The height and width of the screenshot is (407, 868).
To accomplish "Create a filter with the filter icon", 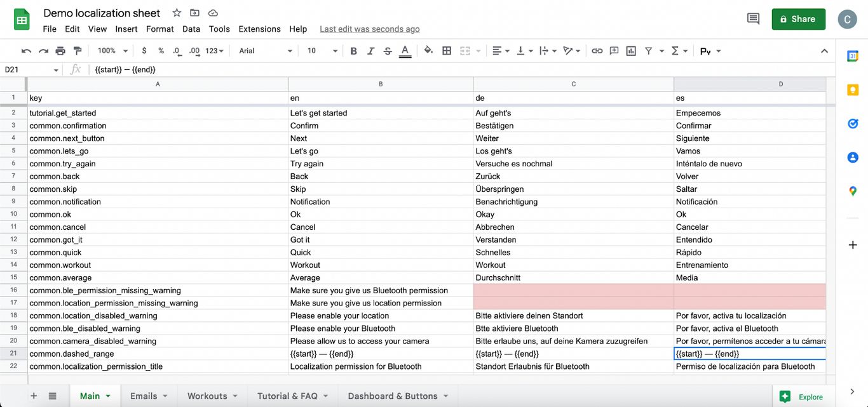I will pos(648,51).
